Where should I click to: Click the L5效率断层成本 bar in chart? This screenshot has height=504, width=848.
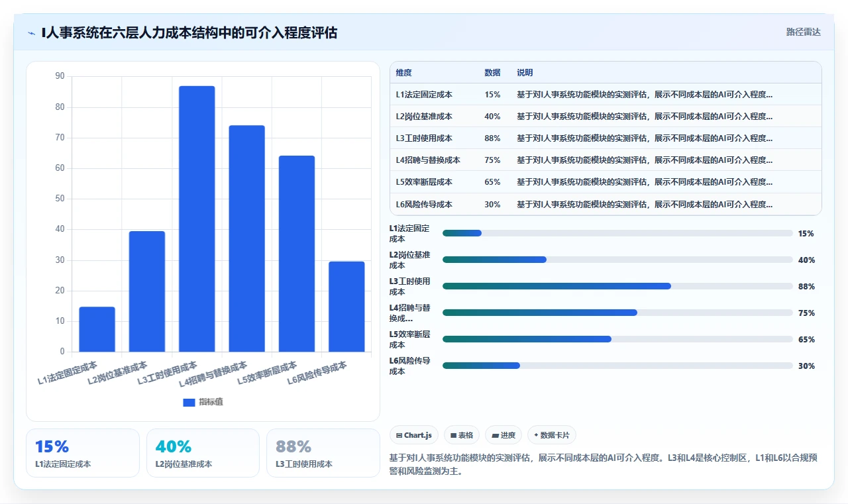297,254
